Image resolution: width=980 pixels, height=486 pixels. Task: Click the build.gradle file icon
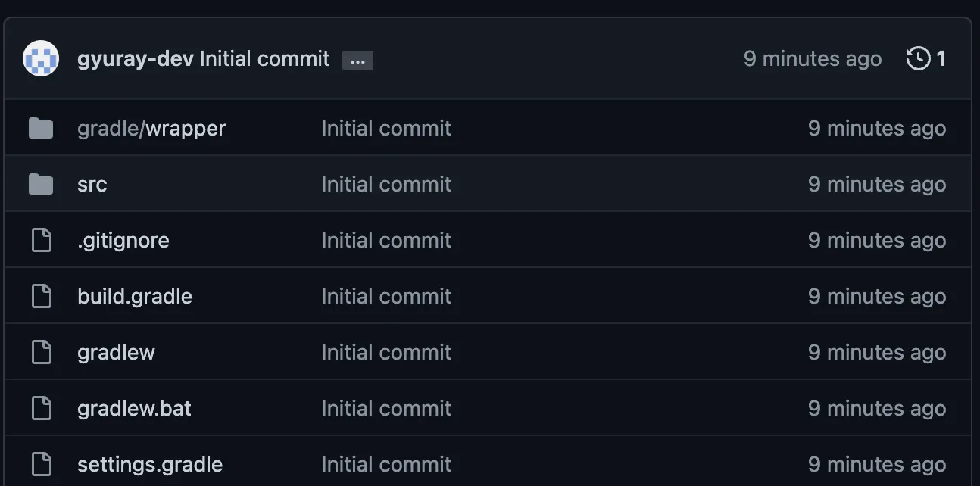pos(41,296)
